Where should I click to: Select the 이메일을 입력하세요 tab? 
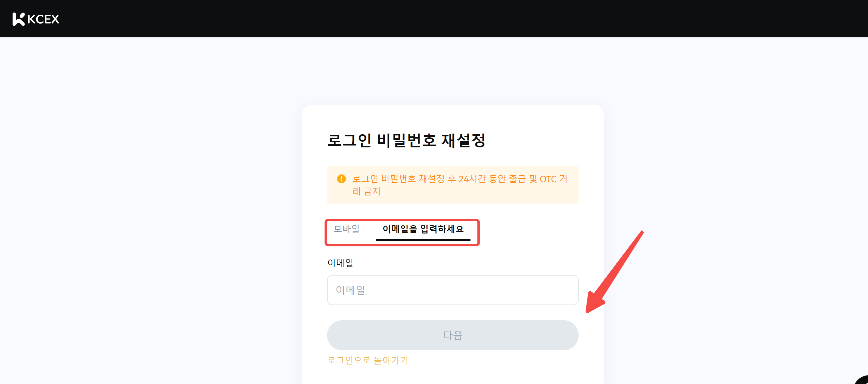coord(423,229)
